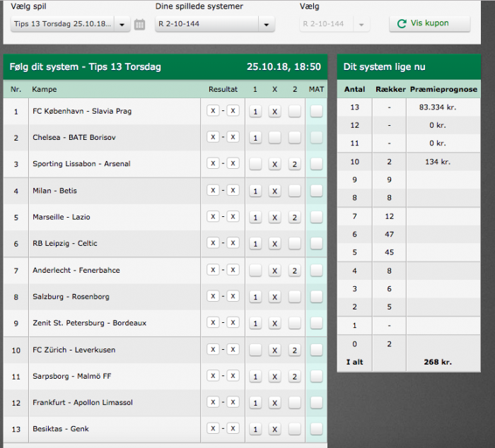Click the Kampe column header
Viewport: 495px width, 448px height.
44,89
